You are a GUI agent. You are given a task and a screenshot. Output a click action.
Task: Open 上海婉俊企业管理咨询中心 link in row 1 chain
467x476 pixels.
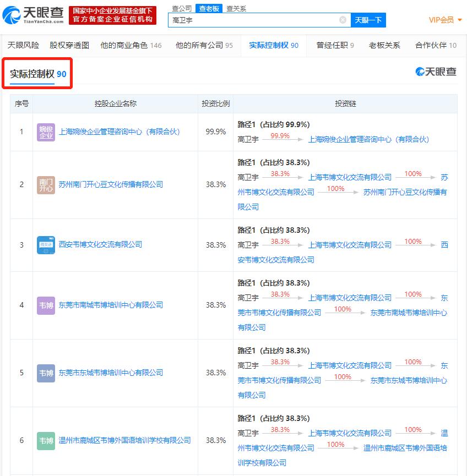pyautogui.click(x=368, y=140)
